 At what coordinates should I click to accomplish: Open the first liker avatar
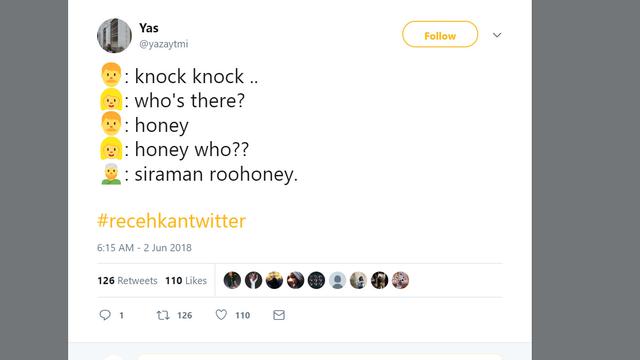[x=232, y=280]
